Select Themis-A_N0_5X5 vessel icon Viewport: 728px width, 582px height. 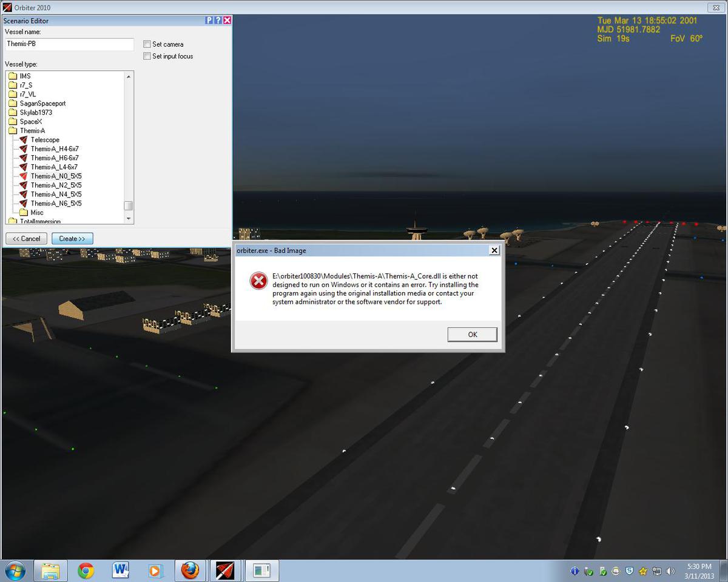pyautogui.click(x=24, y=176)
